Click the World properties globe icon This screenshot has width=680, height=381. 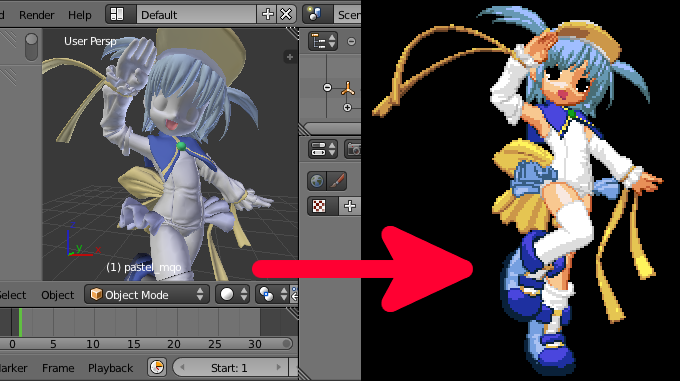coord(317,181)
